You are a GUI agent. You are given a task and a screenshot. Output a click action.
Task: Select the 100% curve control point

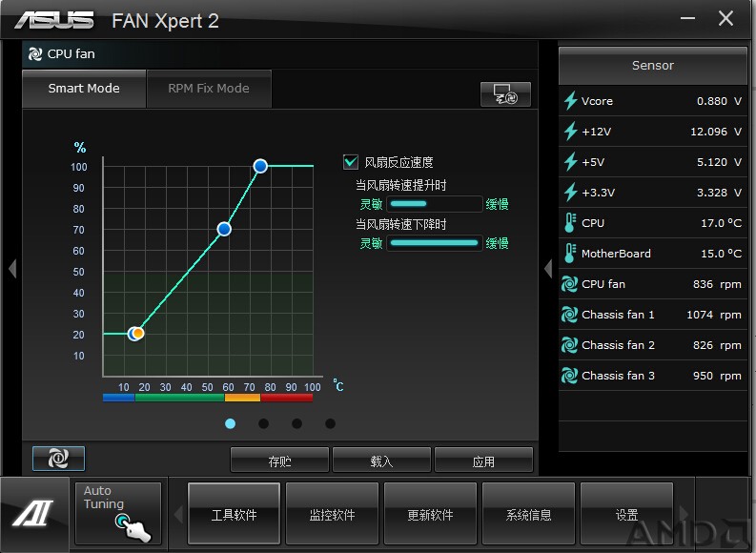point(260,166)
